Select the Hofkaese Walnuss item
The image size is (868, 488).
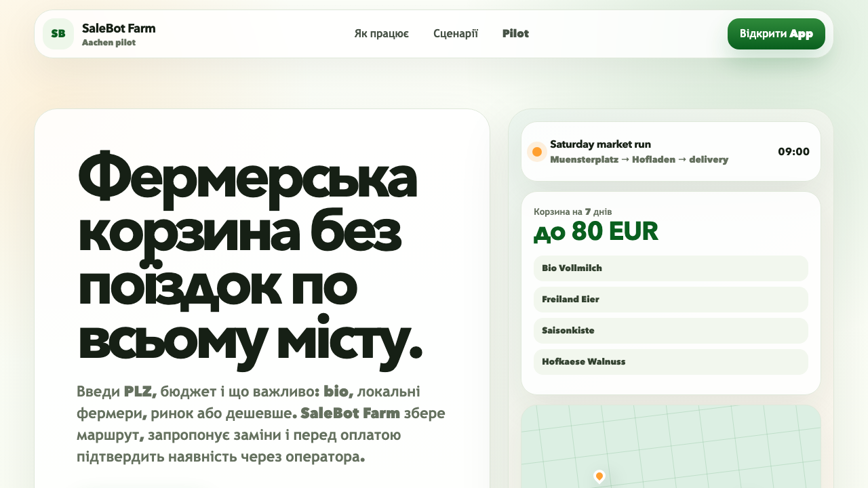pyautogui.click(x=671, y=362)
